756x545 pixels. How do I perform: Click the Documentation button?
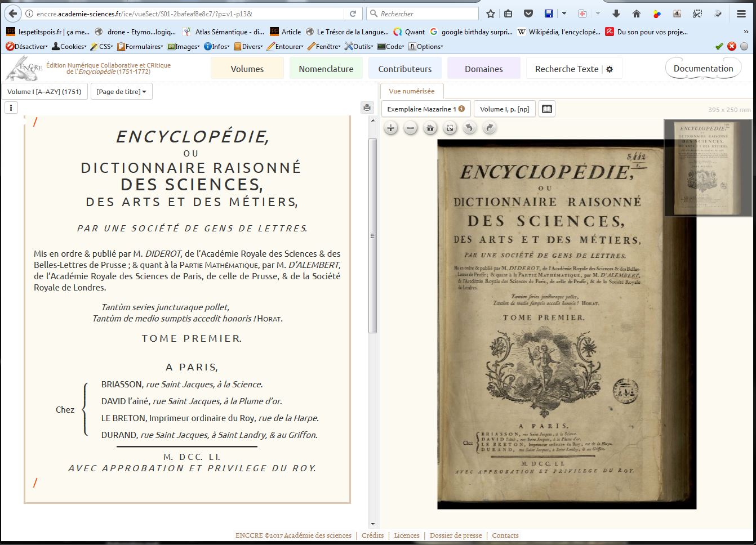pyautogui.click(x=703, y=69)
